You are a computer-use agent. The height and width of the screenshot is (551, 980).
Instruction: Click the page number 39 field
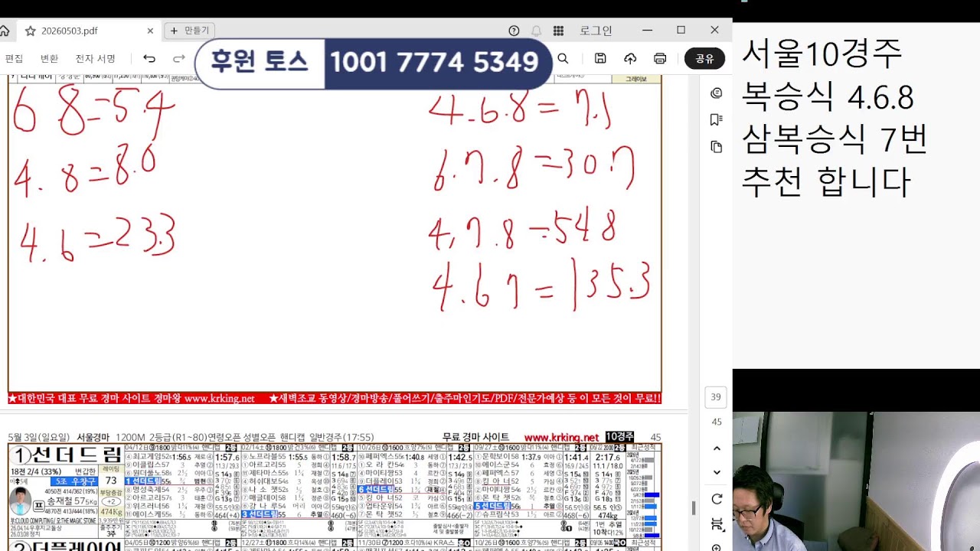pos(716,397)
